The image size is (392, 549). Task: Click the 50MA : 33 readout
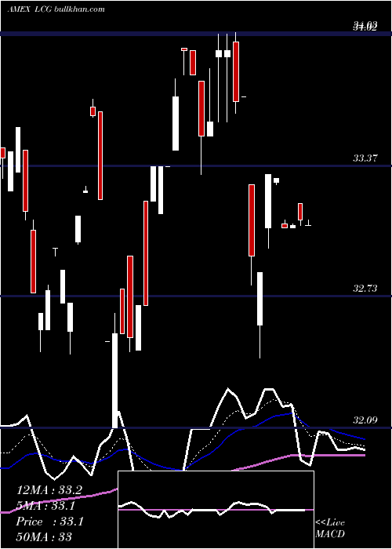[x=44, y=537]
